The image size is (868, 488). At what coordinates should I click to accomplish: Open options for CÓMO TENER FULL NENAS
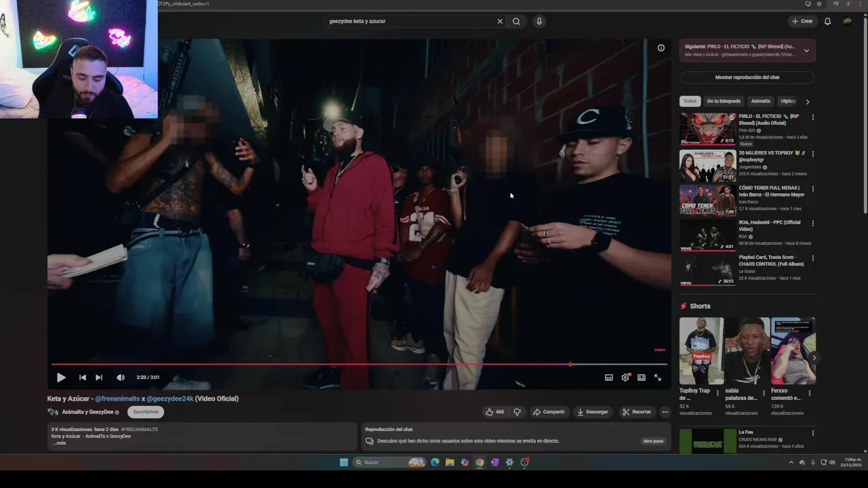813,188
